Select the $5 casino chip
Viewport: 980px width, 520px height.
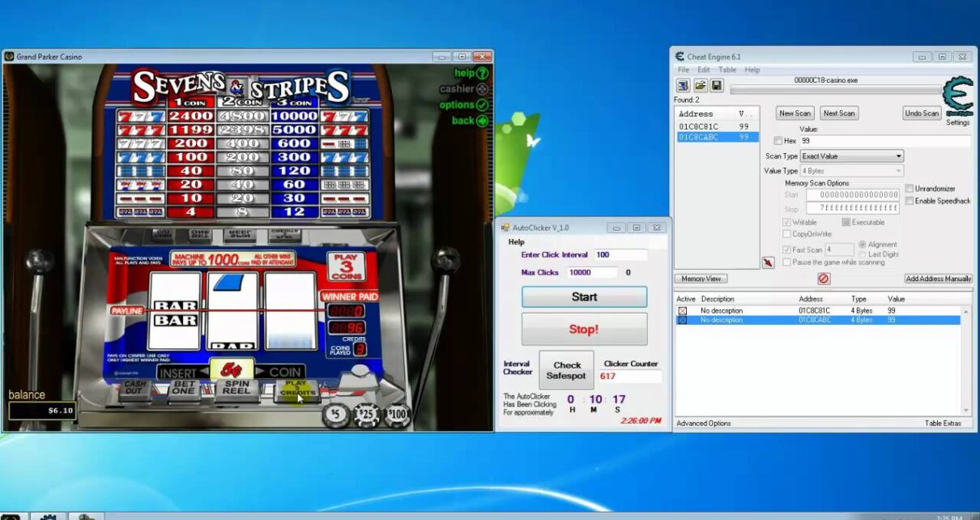point(336,416)
